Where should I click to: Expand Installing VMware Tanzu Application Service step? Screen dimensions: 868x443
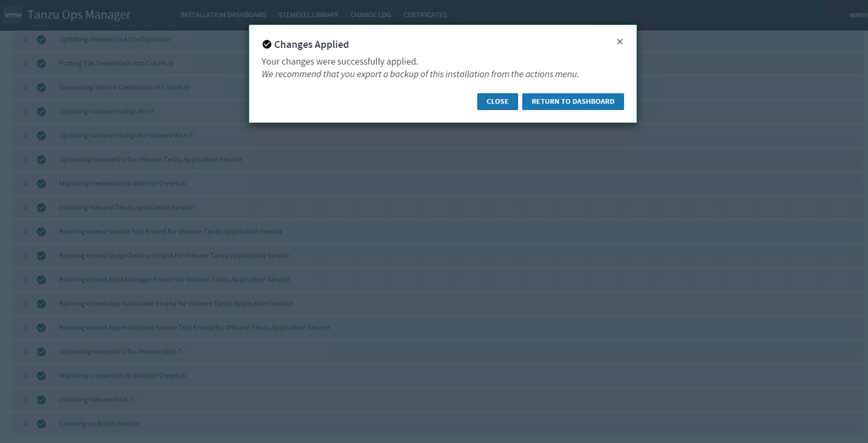(25, 207)
